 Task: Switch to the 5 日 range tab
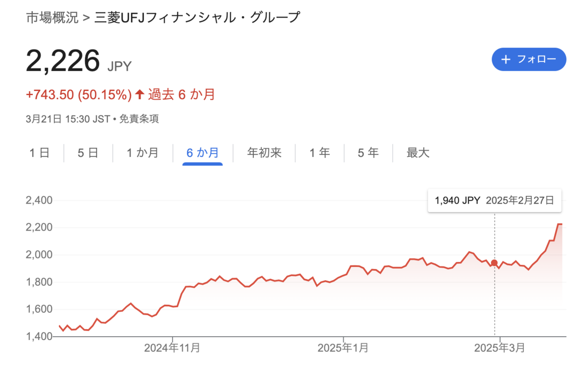click(88, 153)
